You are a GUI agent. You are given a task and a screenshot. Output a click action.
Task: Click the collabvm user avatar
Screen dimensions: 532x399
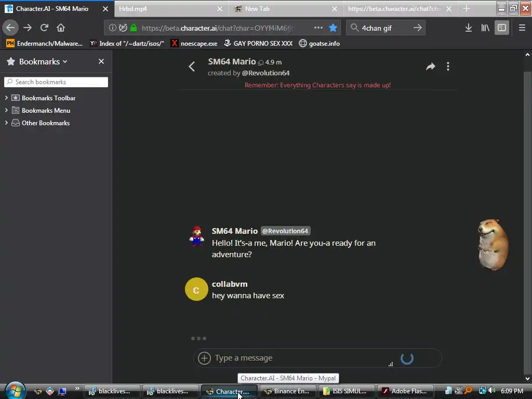pyautogui.click(x=196, y=289)
